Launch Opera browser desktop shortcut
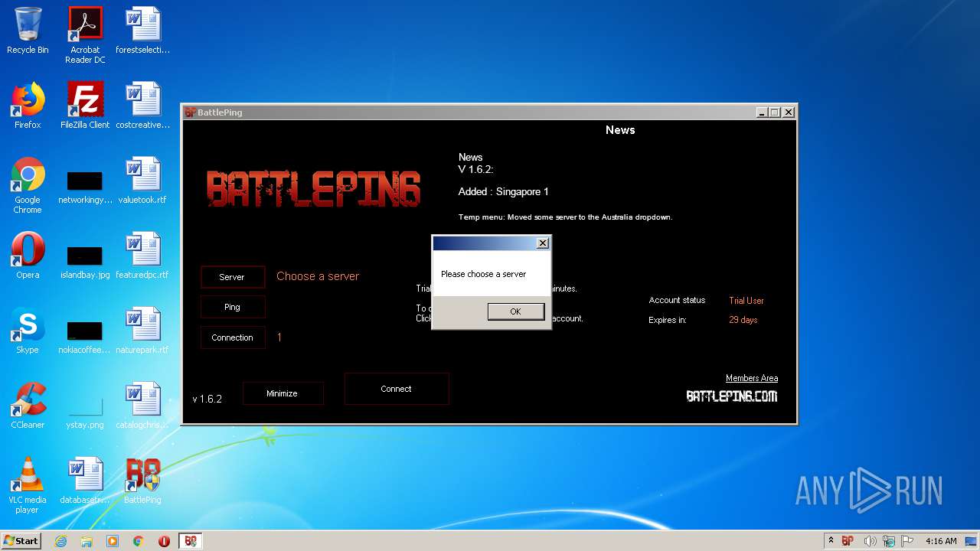 (28, 256)
